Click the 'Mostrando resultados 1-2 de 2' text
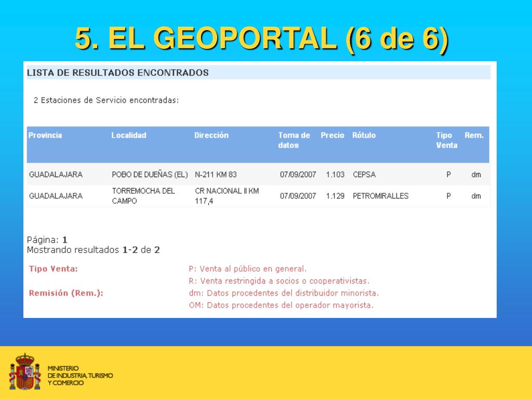Viewport: 532px width, 399px height. click(94, 250)
